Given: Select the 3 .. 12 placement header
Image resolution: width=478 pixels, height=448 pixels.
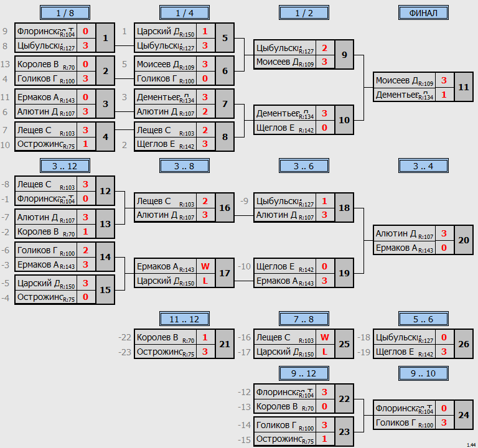Looking at the screenshot, I should point(65,166).
